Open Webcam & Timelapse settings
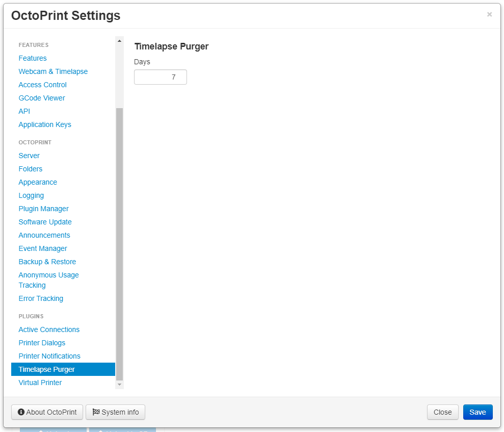Image resolution: width=504 pixels, height=432 pixels. [x=53, y=71]
